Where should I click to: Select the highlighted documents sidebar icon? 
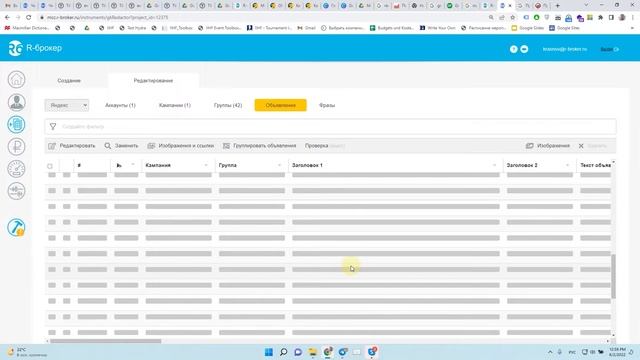16,124
